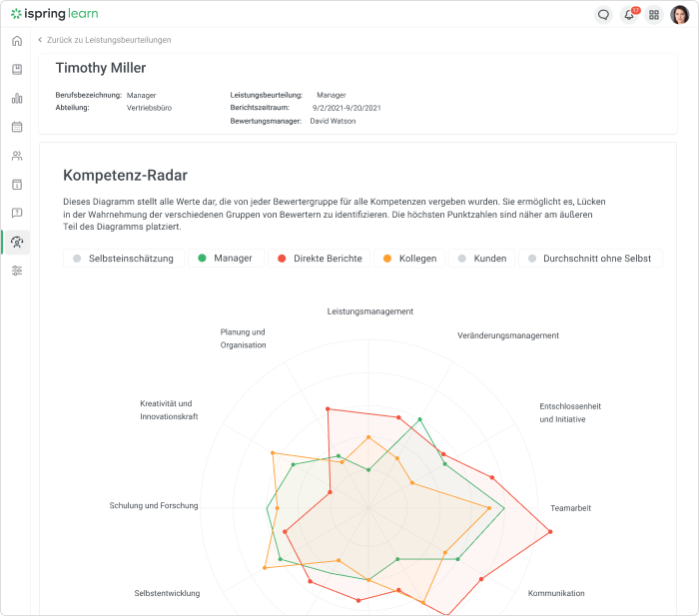The width and height of the screenshot is (699, 616).
Task: Open the calendar icon in sidebar
Action: [17, 127]
